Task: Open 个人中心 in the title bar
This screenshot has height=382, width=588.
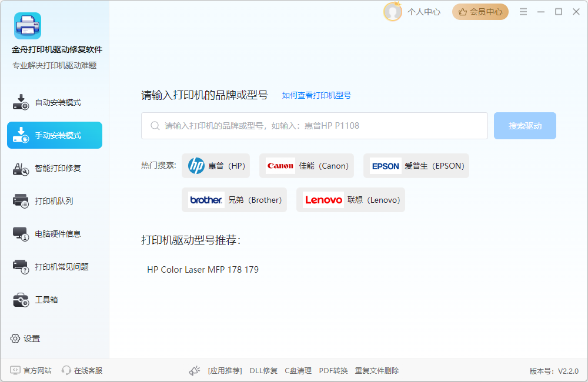Action: pyautogui.click(x=424, y=12)
